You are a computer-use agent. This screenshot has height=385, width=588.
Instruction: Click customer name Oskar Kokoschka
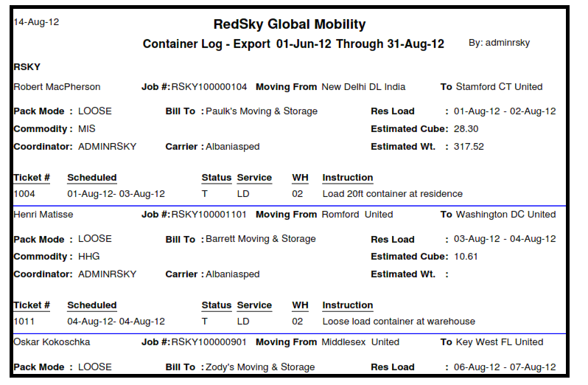point(52,341)
